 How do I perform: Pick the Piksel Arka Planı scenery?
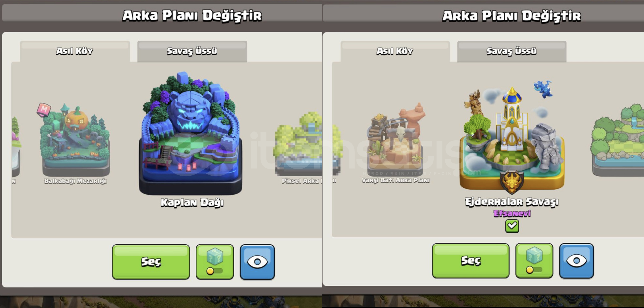pos(298,144)
